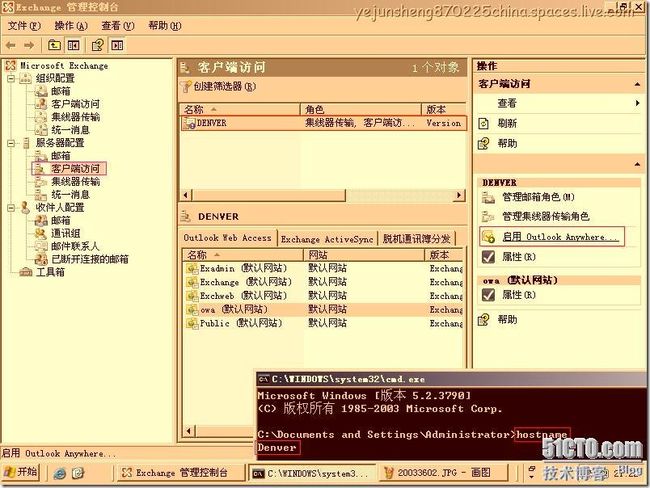Click the 创建筛选器 filter icon
This screenshot has width=650, height=488.
point(186,87)
